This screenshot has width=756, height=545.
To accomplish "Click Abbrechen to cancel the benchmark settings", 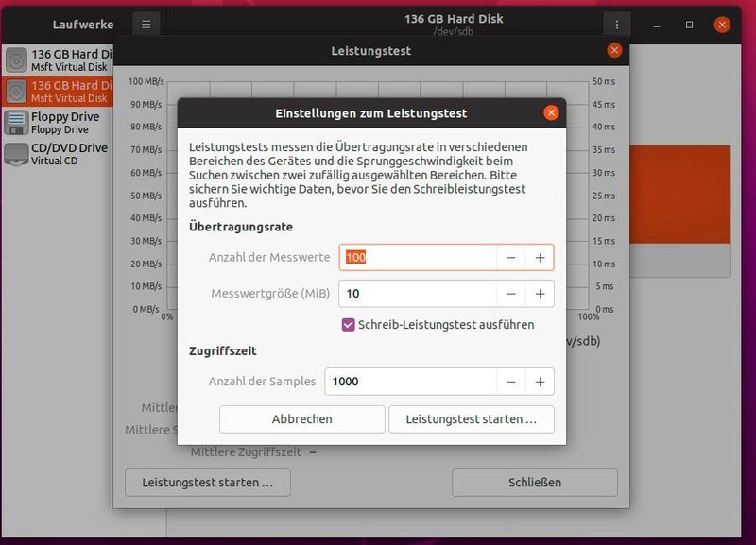I will pyautogui.click(x=301, y=418).
